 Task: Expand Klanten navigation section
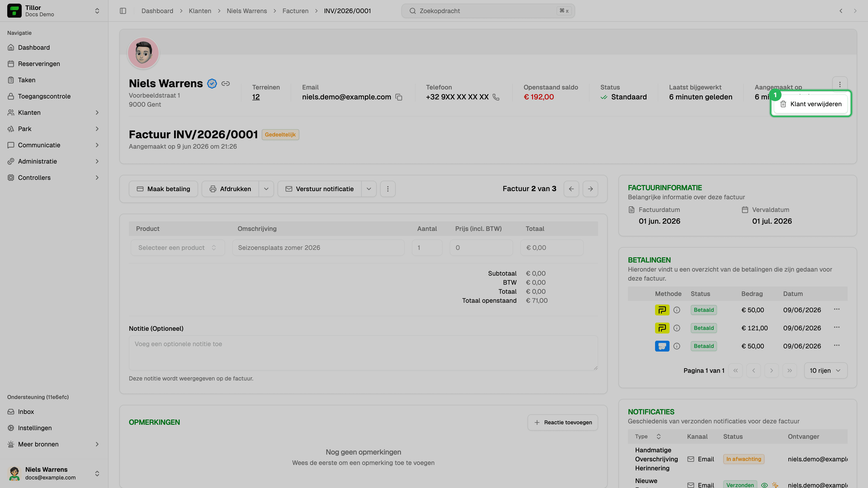(54, 113)
